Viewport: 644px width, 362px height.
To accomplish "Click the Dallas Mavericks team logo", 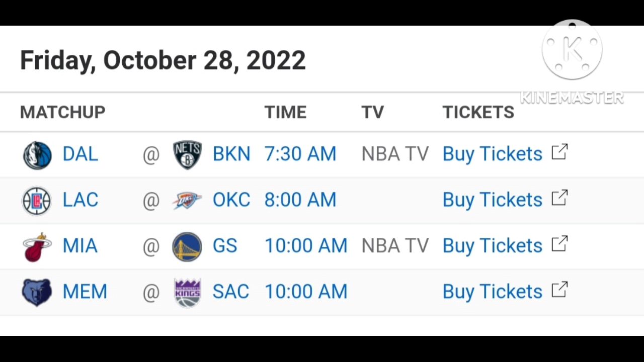I will [37, 155].
